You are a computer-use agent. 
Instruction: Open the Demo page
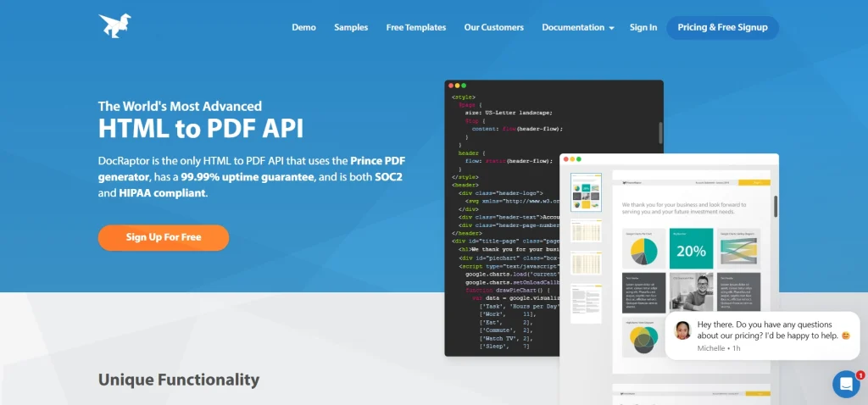click(x=304, y=27)
